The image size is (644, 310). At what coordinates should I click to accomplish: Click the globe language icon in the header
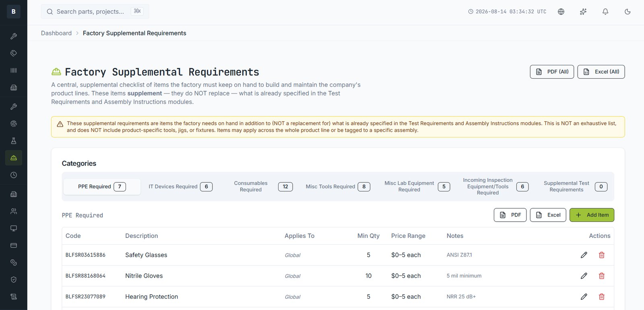point(561,12)
